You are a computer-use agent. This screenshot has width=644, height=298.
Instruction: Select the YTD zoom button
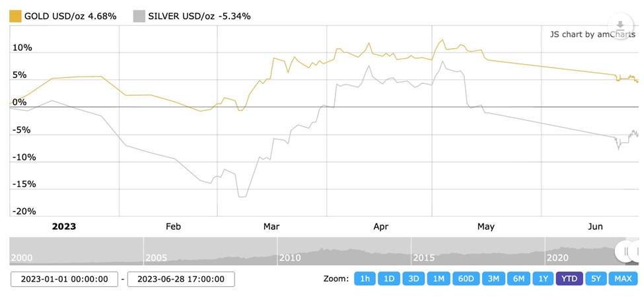point(569,279)
